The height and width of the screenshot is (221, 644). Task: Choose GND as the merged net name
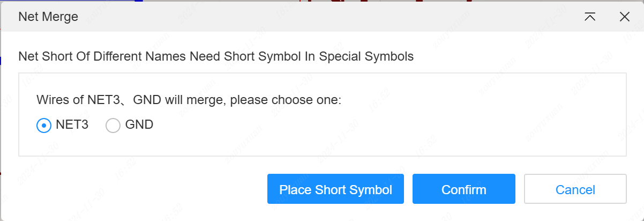pyautogui.click(x=113, y=126)
